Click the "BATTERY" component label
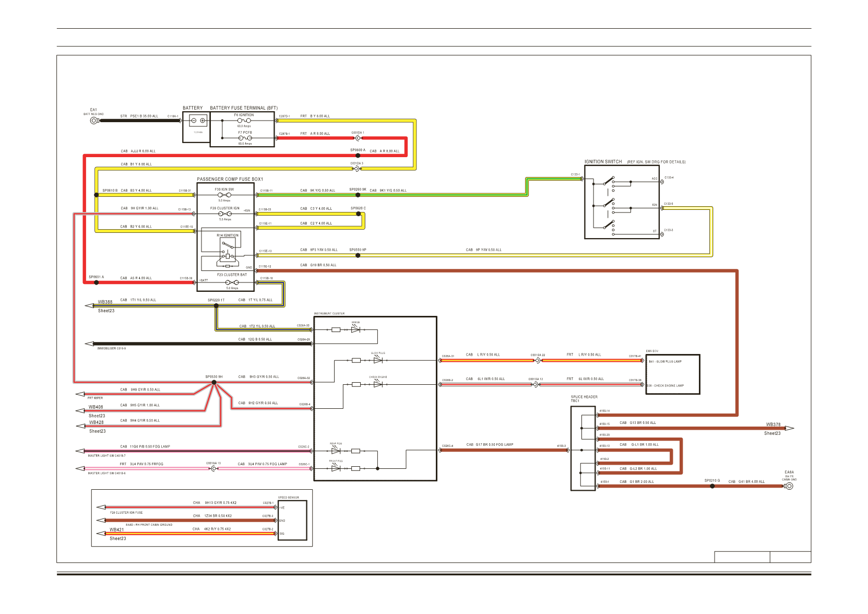868x614 pixels. pos(193,108)
